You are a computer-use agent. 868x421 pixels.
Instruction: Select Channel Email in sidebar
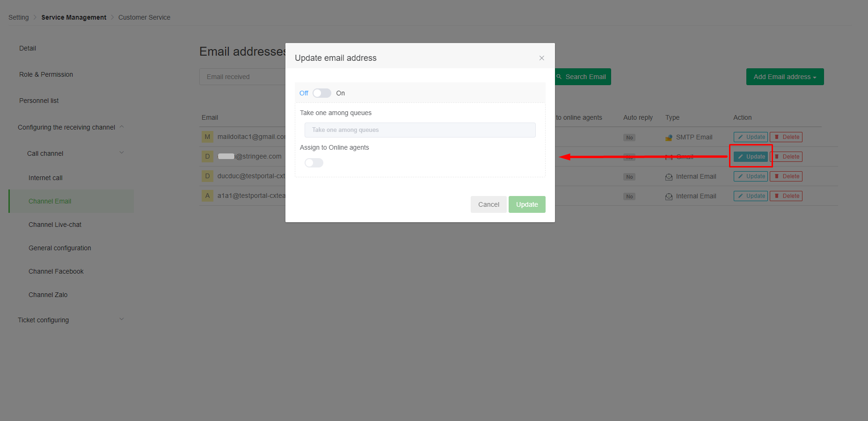click(71, 201)
